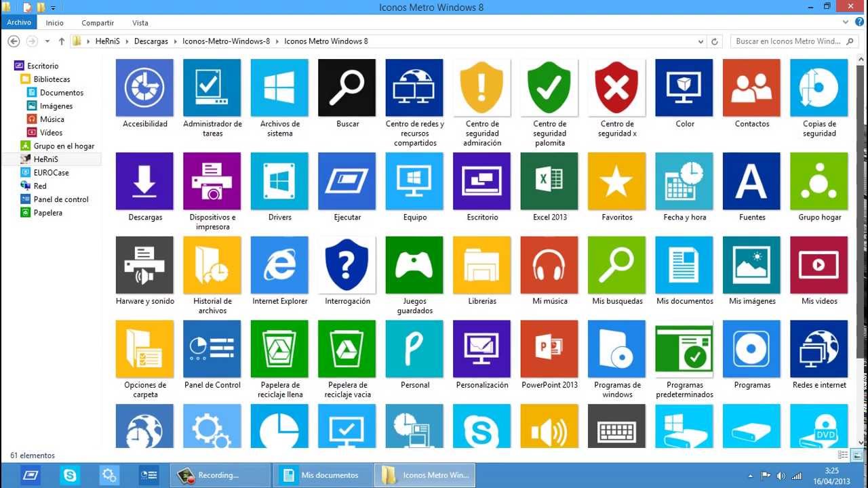This screenshot has height=488, width=868.
Task: Select the Copias de seguridad icon
Action: [x=819, y=88]
